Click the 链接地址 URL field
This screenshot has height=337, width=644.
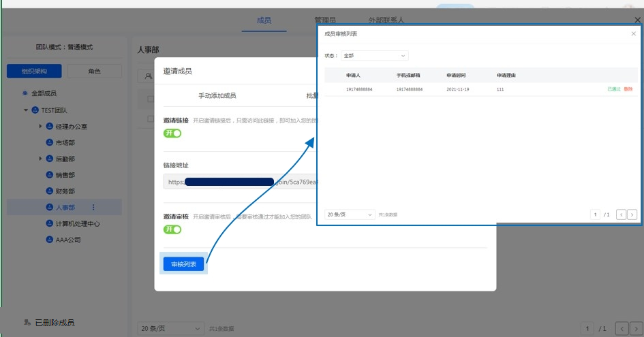(239, 182)
